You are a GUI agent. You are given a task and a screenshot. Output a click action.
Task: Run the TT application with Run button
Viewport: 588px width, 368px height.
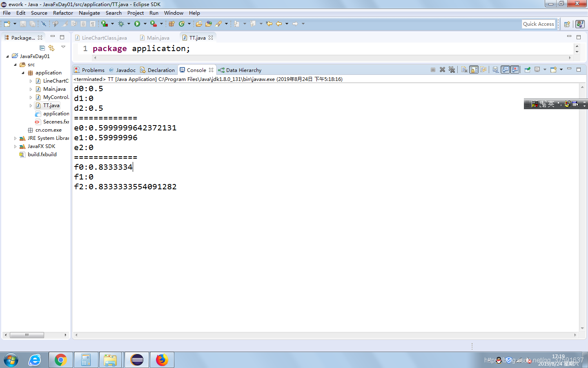coord(138,24)
